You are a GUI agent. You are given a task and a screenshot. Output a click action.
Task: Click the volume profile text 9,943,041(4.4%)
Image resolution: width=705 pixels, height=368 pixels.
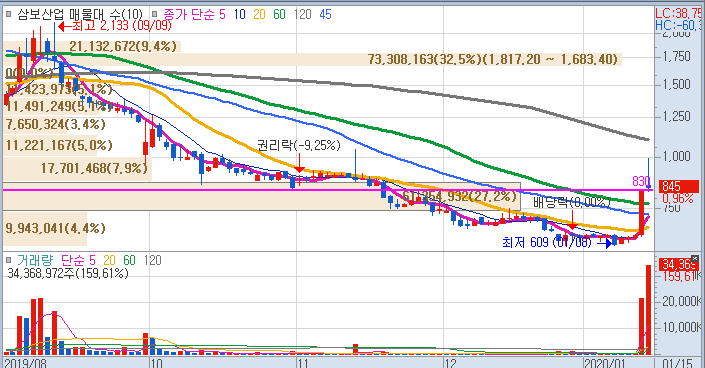(x=56, y=228)
